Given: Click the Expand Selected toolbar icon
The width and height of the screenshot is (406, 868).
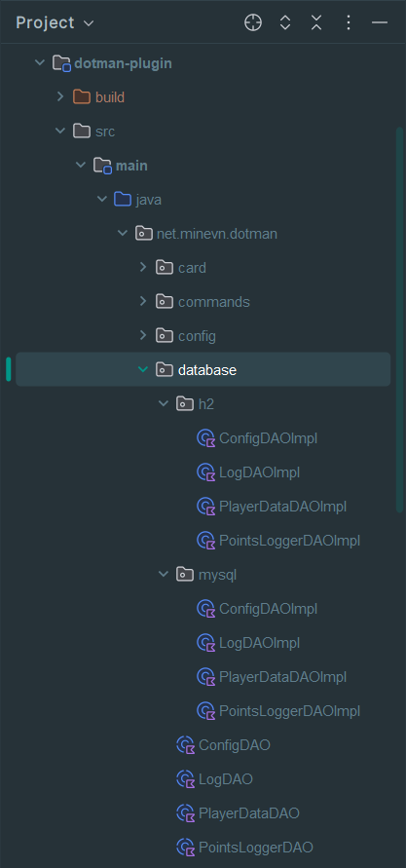Looking at the screenshot, I should click(285, 22).
